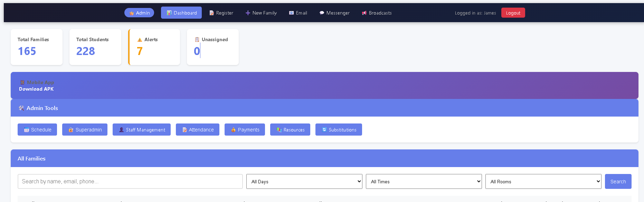Open Staff Management
The image size is (644, 202).
(x=142, y=130)
